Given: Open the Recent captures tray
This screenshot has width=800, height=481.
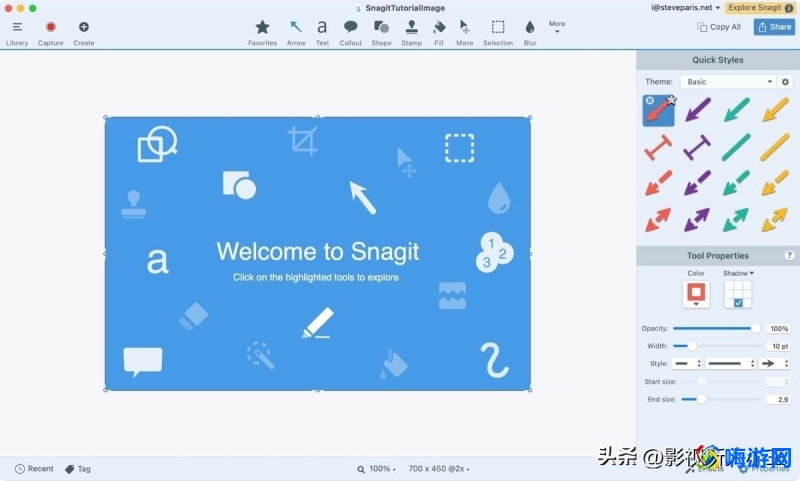Looking at the screenshot, I should click(34, 469).
